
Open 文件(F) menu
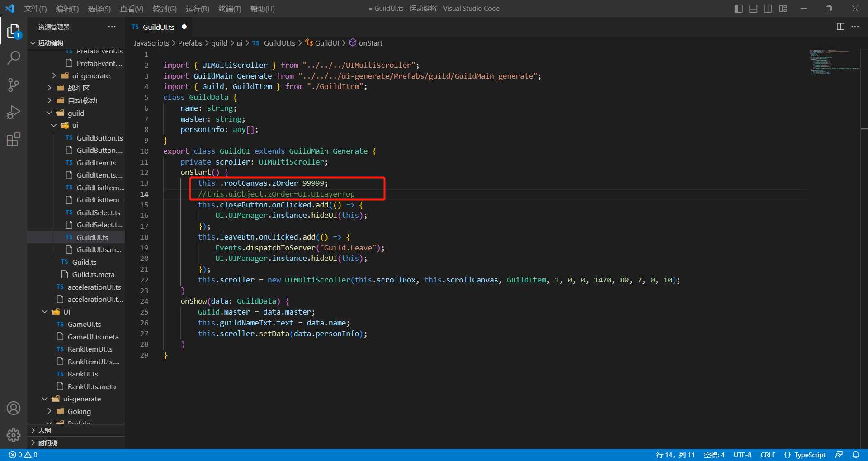pyautogui.click(x=35, y=9)
